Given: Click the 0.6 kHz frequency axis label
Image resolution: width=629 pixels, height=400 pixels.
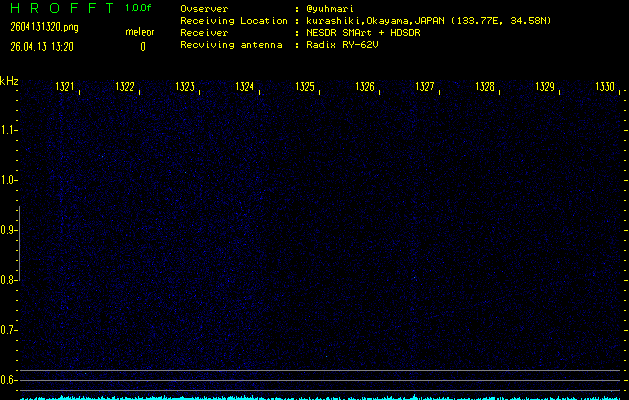Looking at the screenshot, I should point(9,379).
